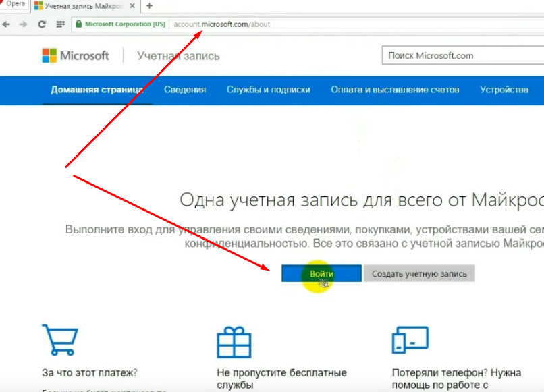Select the Учетная запись Майкрософт browser tab
544x392 pixels.
click(85, 6)
